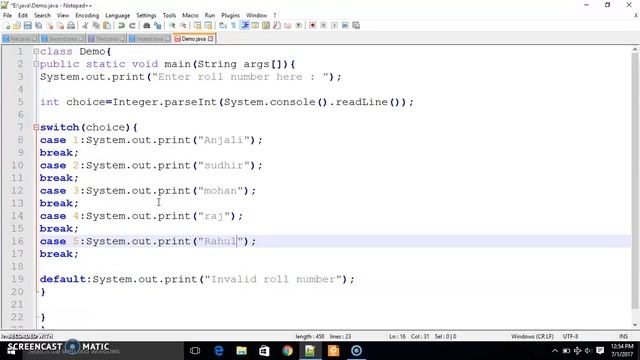Collapse the switch(choice) fold marker
Viewport: 640px width, 360px height.
(36, 127)
